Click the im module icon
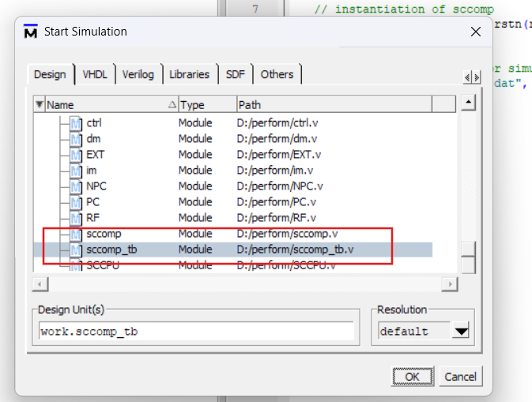Image resolution: width=532 pixels, height=402 pixels. tap(76, 171)
